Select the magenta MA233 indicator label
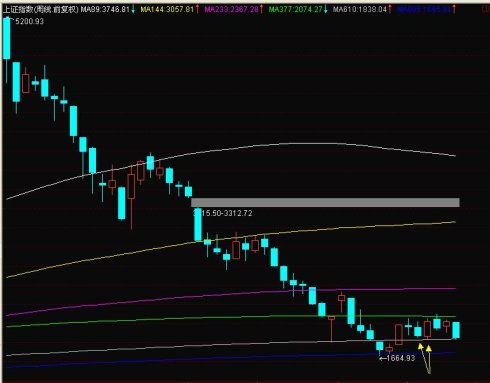 point(231,9)
